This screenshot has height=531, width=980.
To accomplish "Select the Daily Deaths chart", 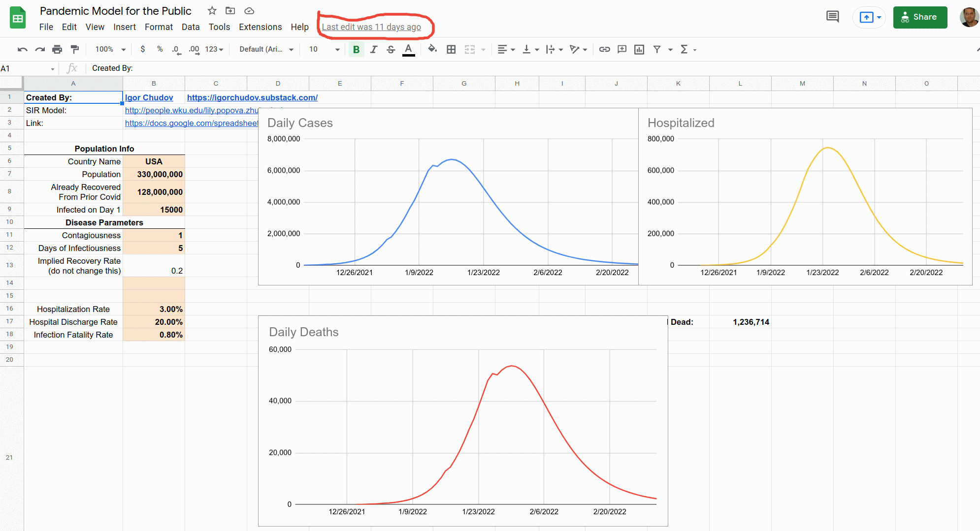I will [463, 421].
